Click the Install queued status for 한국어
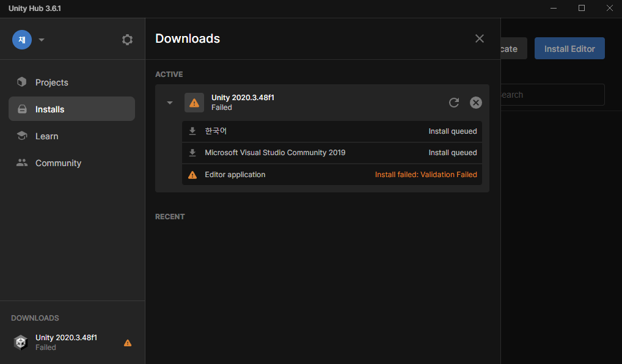 [x=453, y=131]
